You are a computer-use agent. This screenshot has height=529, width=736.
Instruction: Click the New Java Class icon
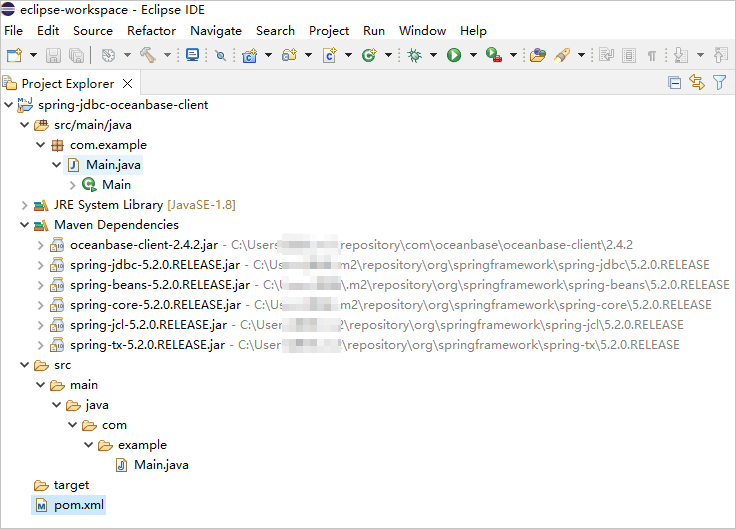[x=329, y=56]
